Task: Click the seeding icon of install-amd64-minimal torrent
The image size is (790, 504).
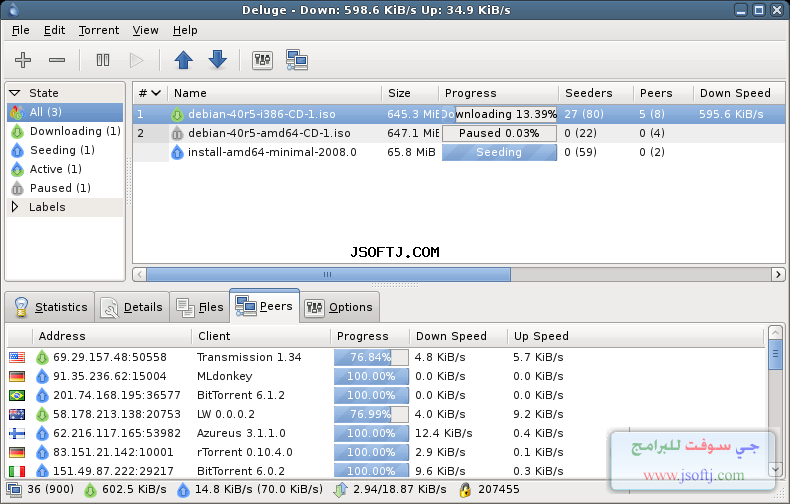Action: [177, 152]
